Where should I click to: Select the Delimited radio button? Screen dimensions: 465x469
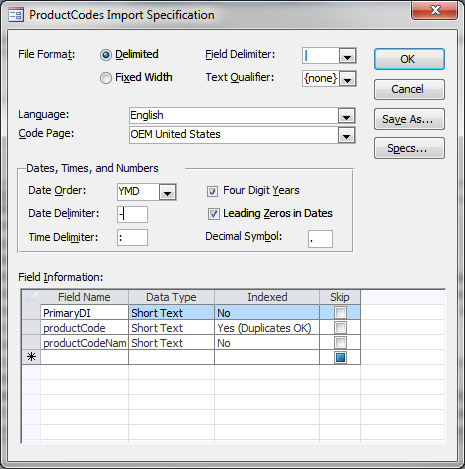pos(106,55)
